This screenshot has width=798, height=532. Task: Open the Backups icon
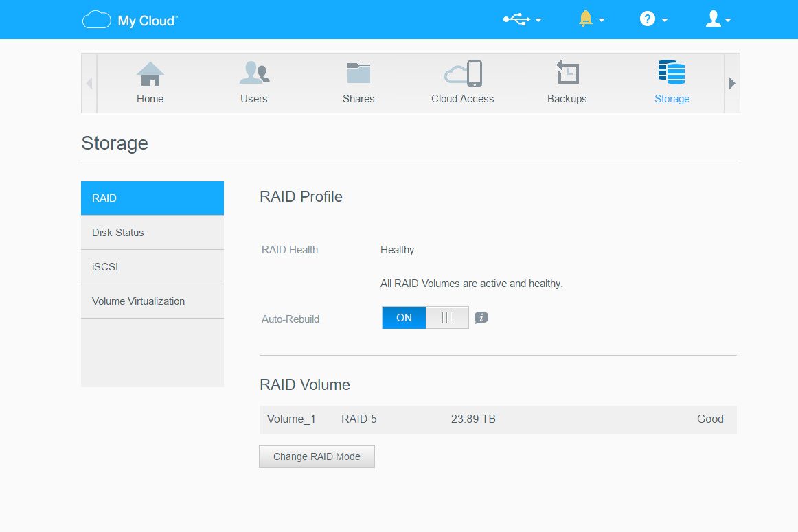point(567,71)
